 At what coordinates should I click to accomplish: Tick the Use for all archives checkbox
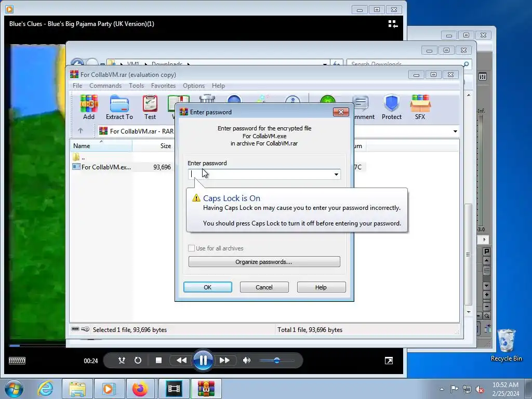point(191,248)
